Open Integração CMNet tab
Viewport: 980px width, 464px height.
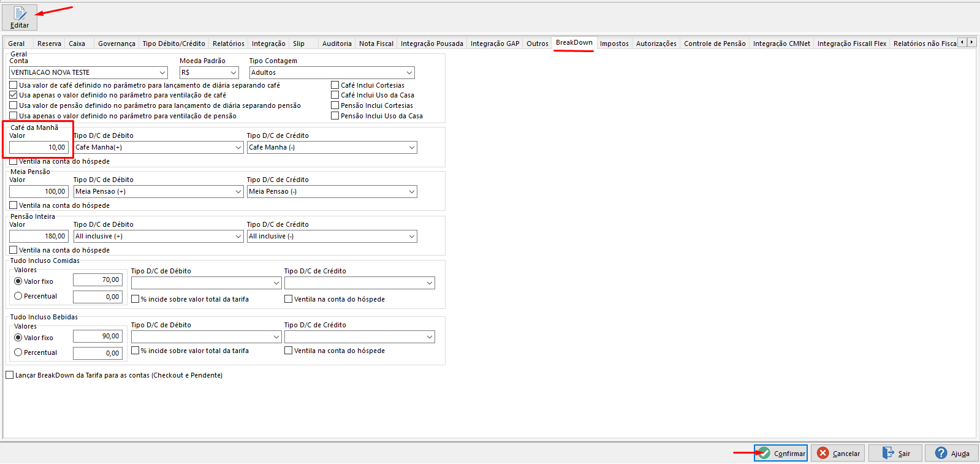point(781,44)
